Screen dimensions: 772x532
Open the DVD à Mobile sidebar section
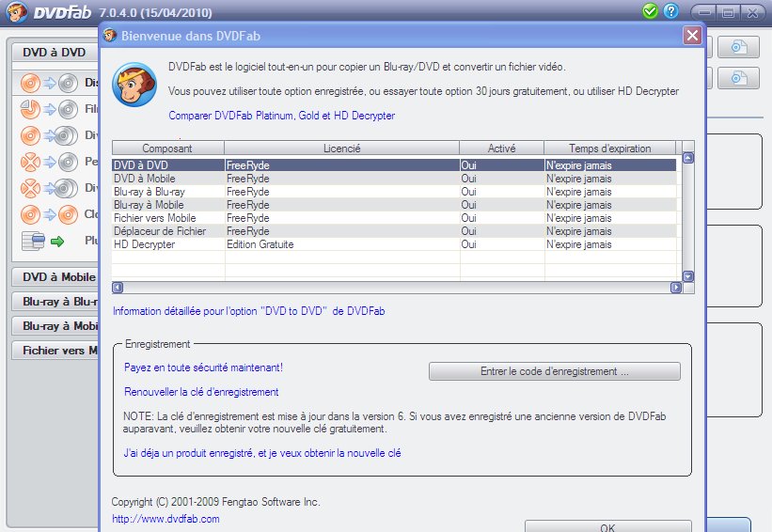coord(55,277)
